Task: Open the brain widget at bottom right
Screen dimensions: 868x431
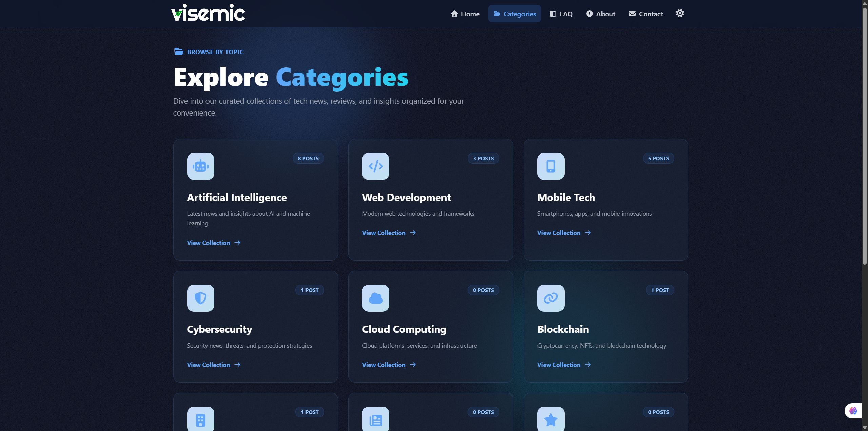Action: (x=853, y=411)
